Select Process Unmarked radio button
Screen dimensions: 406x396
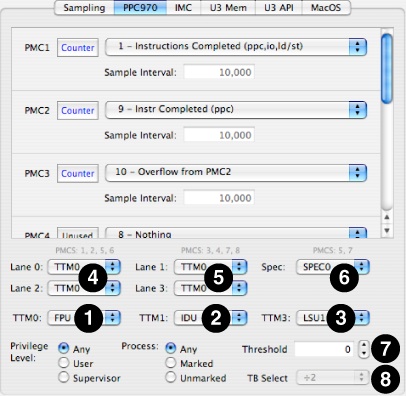[170, 377]
